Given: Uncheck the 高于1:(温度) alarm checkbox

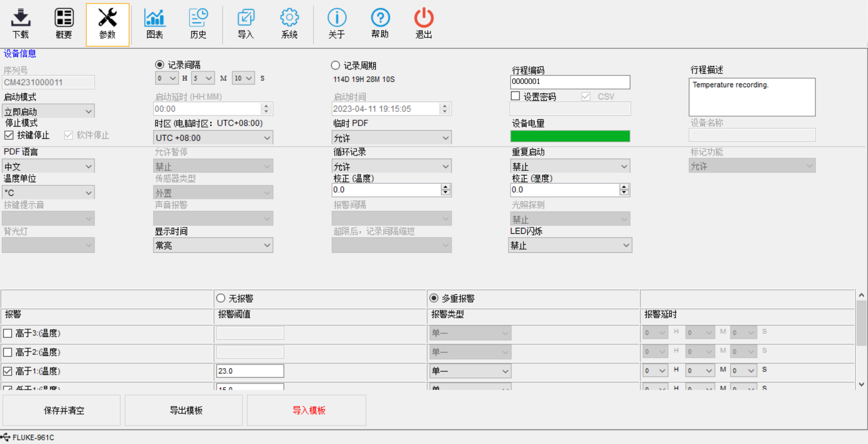Looking at the screenshot, I should coord(8,371).
